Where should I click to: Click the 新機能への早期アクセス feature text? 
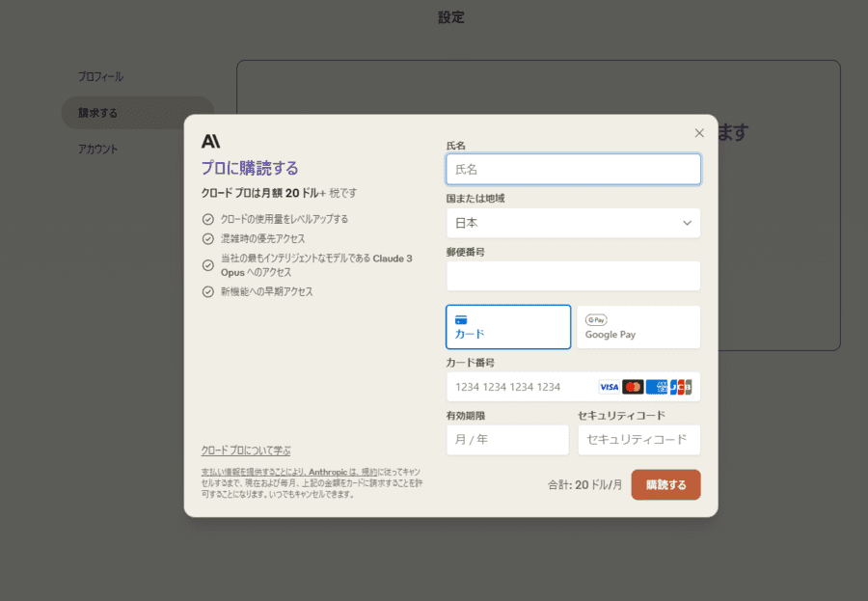coord(267,292)
